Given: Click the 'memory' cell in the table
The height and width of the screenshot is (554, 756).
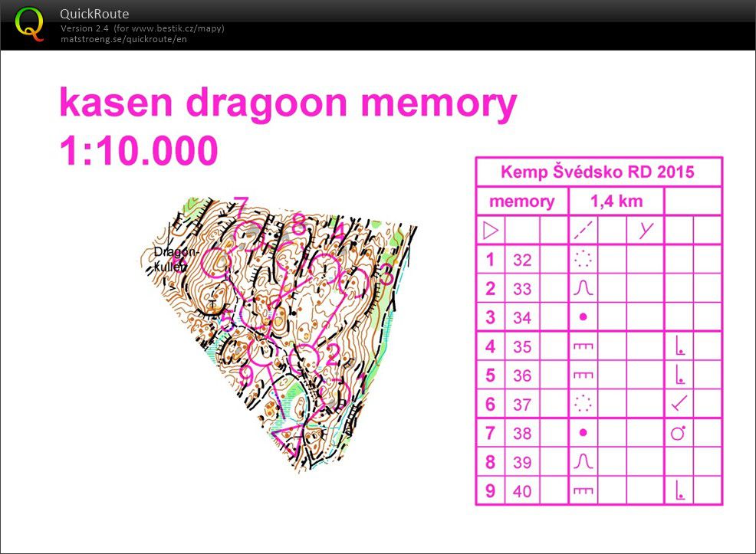Looking at the screenshot, I should click(x=521, y=202).
